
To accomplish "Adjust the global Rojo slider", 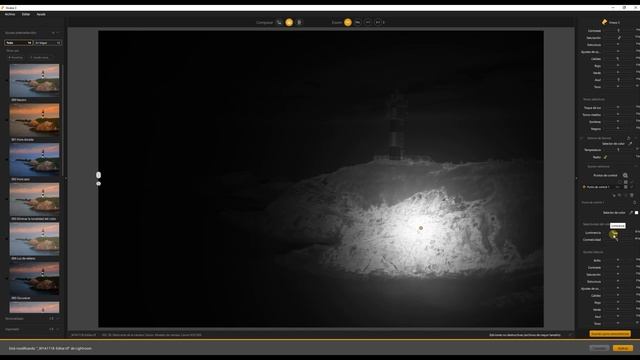I will click(618, 66).
